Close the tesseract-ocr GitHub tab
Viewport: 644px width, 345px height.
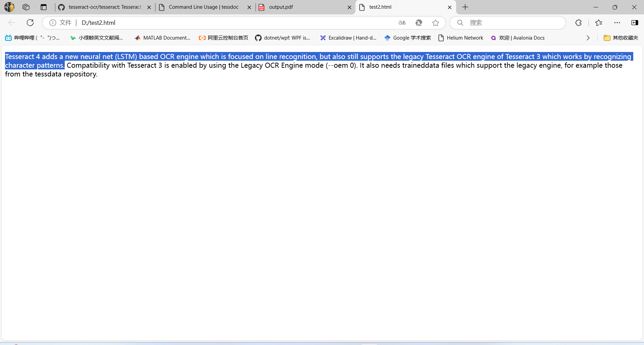149,7
